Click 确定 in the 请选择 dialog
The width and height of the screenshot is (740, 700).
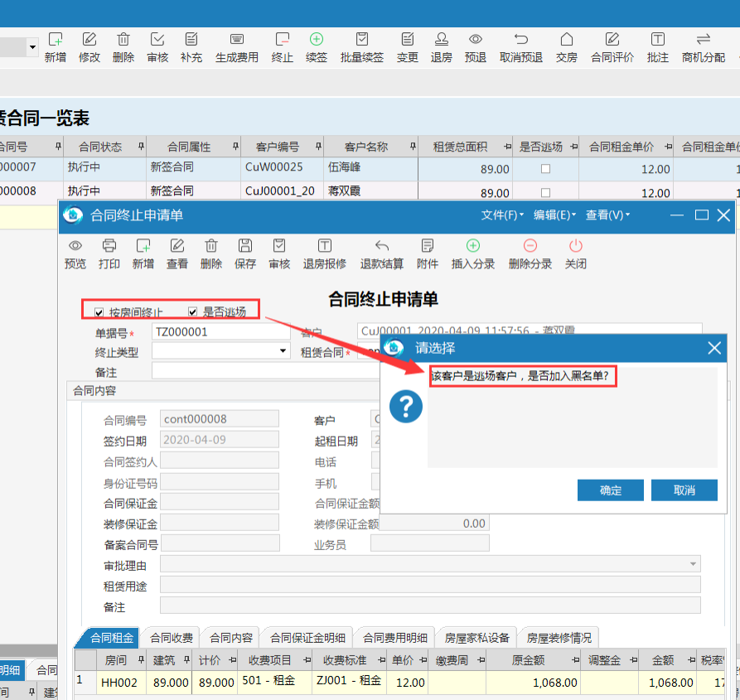[610, 490]
